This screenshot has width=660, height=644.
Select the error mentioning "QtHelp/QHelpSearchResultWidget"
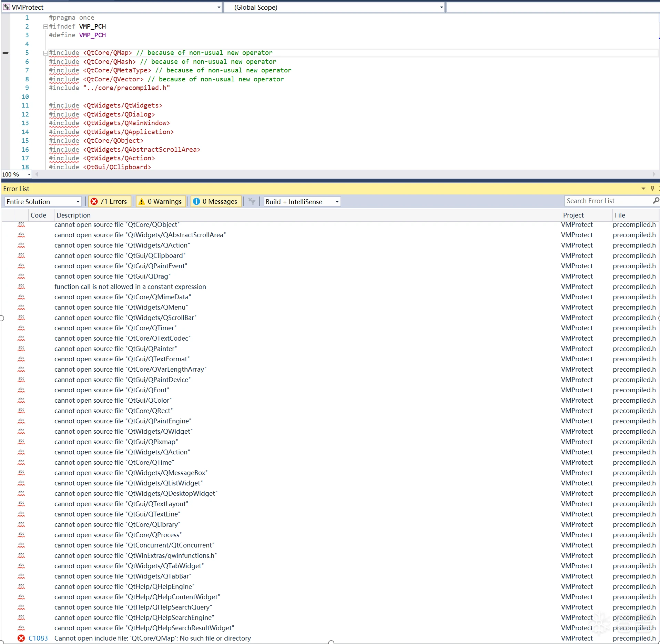tap(144, 628)
